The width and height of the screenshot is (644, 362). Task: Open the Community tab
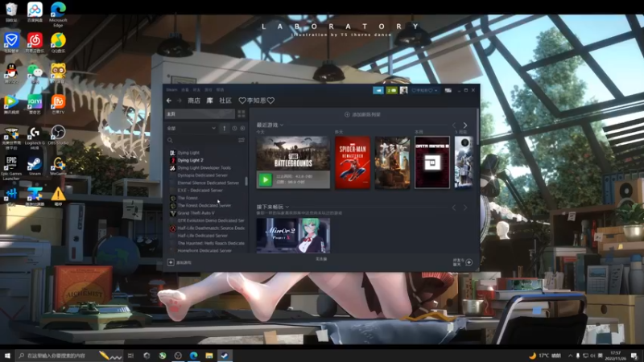[225, 101]
